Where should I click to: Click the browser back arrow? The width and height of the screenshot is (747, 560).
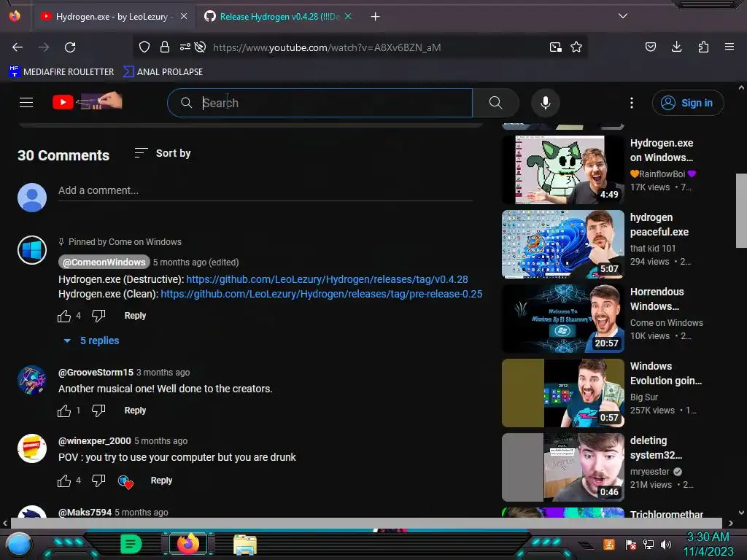click(18, 47)
